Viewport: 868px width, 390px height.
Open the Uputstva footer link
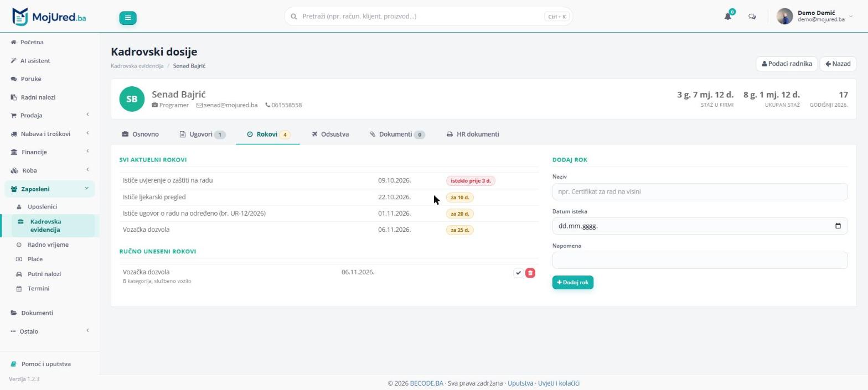(x=520, y=383)
